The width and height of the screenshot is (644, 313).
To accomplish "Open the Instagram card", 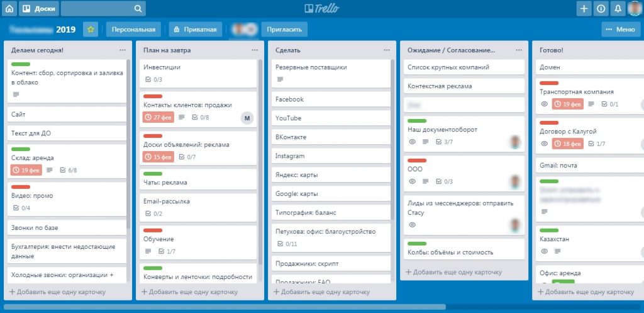I will click(x=331, y=156).
